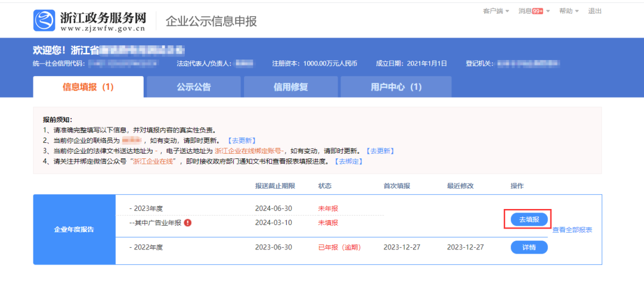
Task: Click the 浙江企业在线绑定账号 text
Action: [250, 151]
